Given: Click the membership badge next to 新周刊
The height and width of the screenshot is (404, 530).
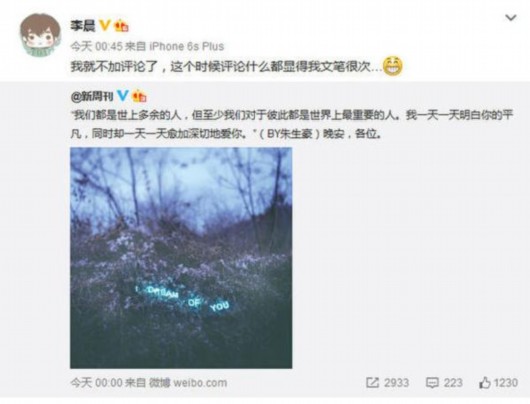Looking at the screenshot, I should tap(139, 96).
